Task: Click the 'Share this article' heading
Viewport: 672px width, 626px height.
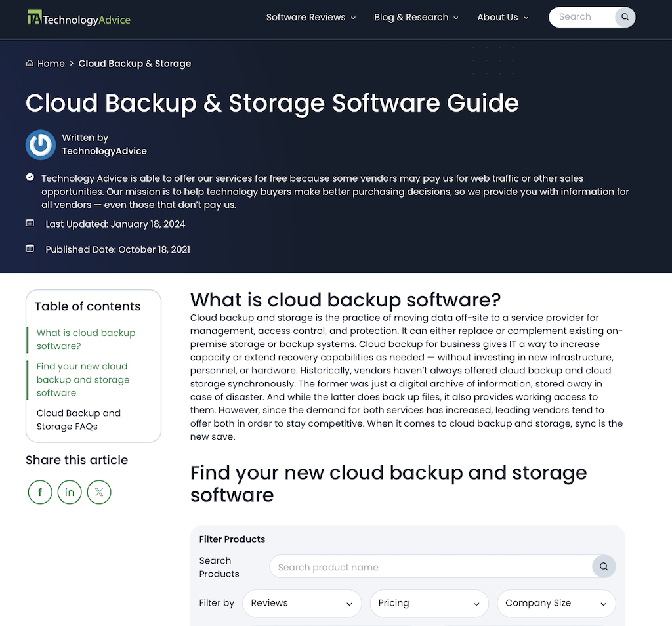Action: coord(77,460)
